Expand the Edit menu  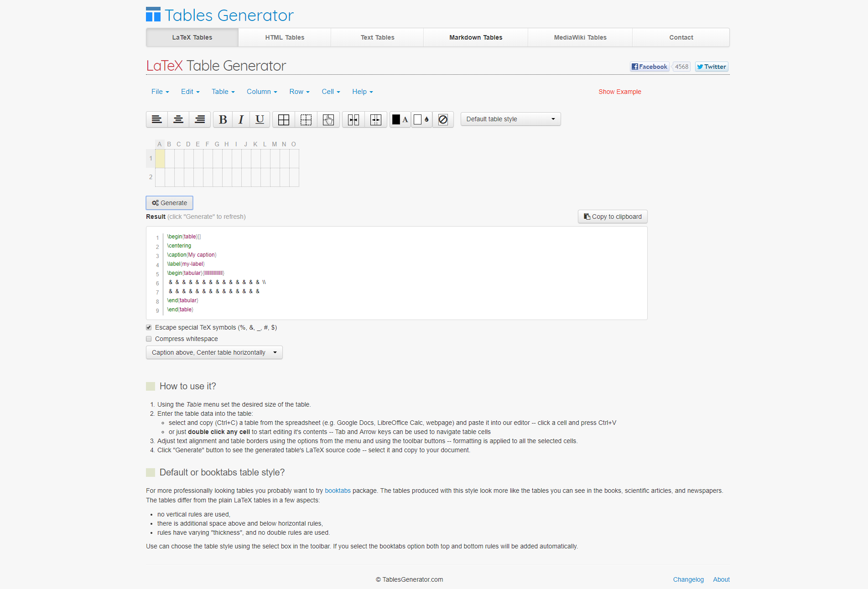(x=190, y=92)
